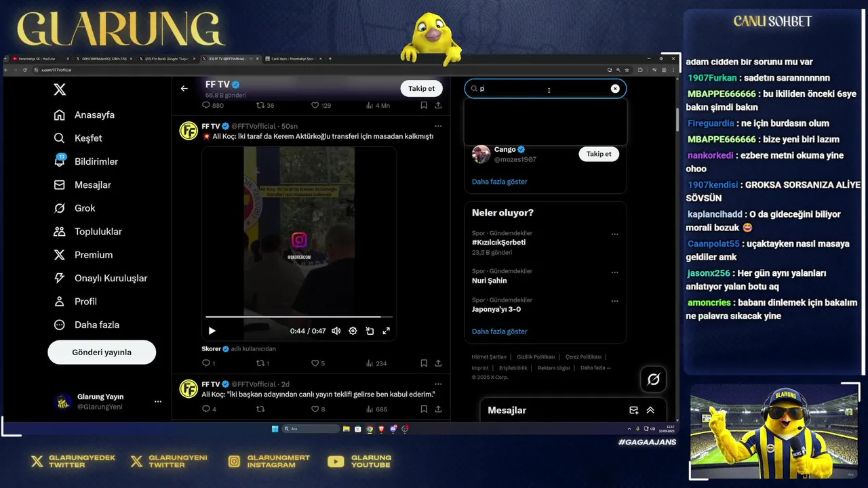Image resolution: width=868 pixels, height=488 pixels.
Task: Open Topluluklar from the sidebar
Action: (88, 232)
